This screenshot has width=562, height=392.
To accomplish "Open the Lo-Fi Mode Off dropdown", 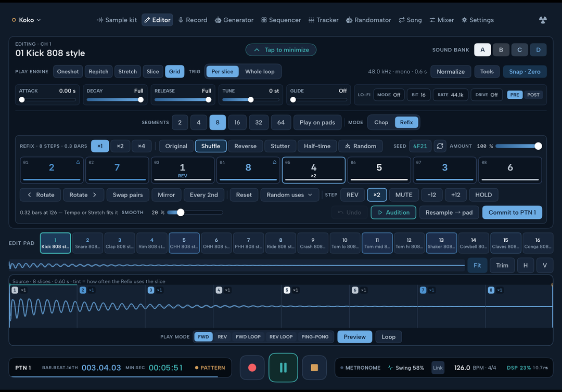I will coord(389,95).
